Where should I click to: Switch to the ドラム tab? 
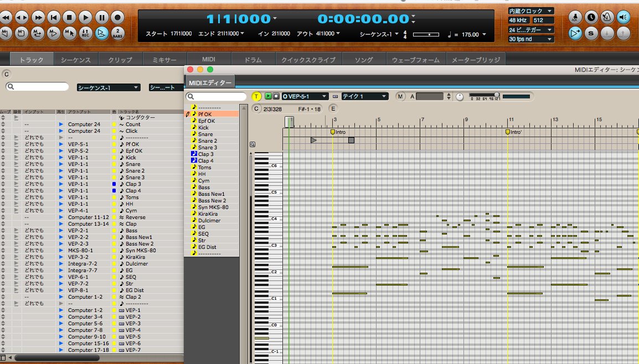coord(253,59)
